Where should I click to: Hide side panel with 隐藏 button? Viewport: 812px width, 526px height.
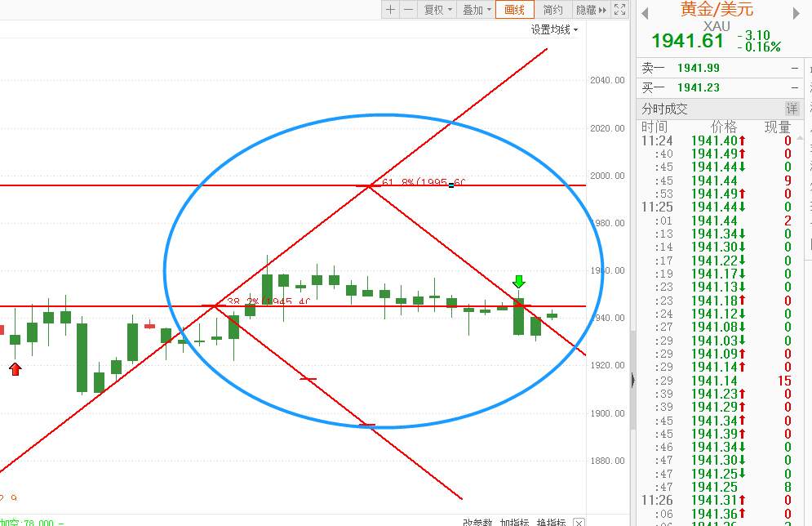(x=591, y=10)
